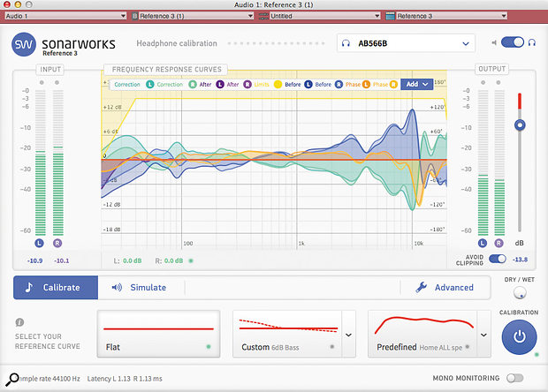The height and width of the screenshot is (392, 548).
Task: Click the preset icon beside Untitled
Action: tap(264, 16)
